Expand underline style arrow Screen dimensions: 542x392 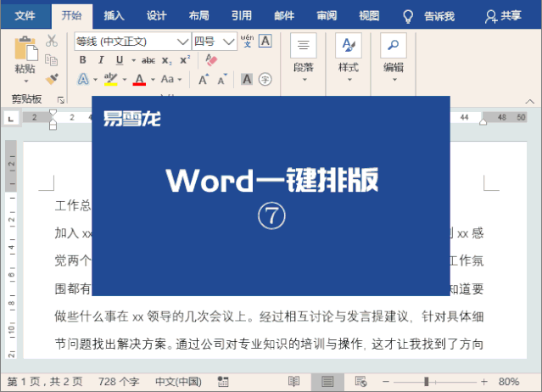coord(133,60)
